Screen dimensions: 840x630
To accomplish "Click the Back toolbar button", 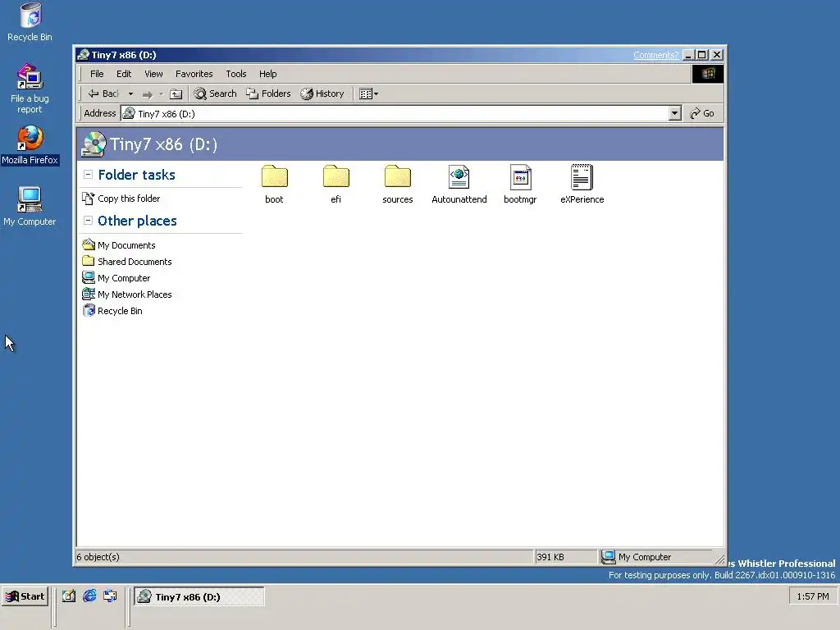I will point(103,94).
